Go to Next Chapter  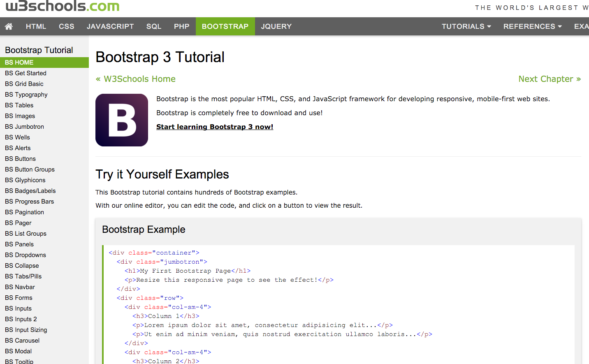pyautogui.click(x=550, y=79)
